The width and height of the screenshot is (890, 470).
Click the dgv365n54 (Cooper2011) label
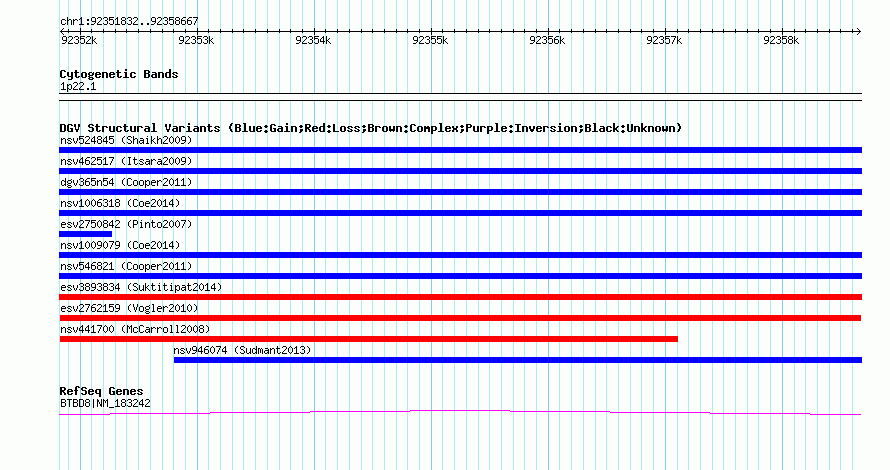click(126, 182)
